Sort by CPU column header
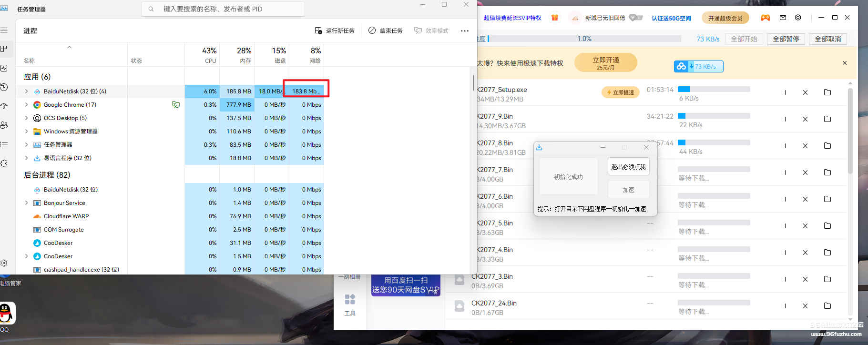The width and height of the screenshot is (868, 345). (202, 55)
